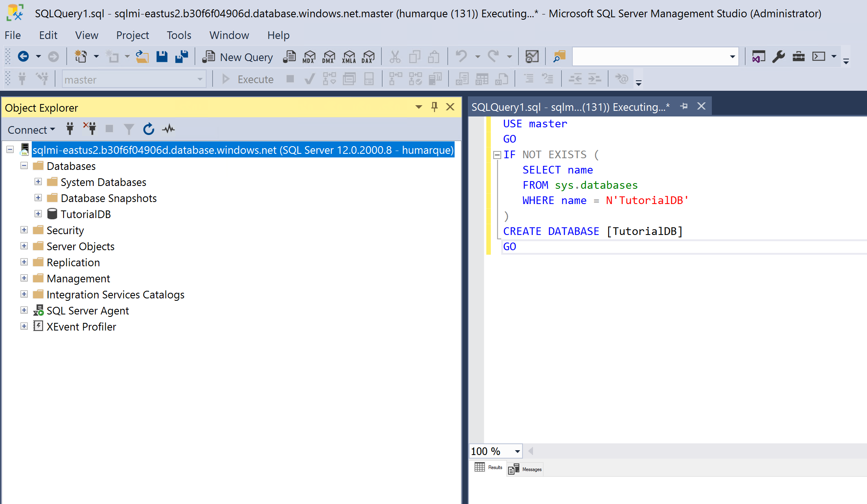Select the SQLQuery1.sql editor tab
Screen dimensions: 867x504
570,107
